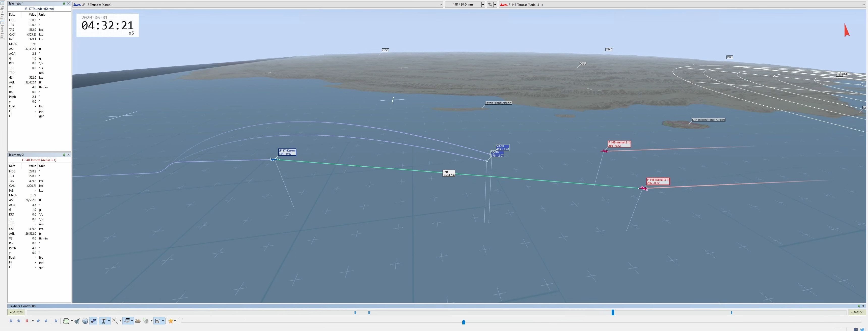The height and width of the screenshot is (331, 868).
Task: Toggle the binoculars free camera icon
Action: [94, 321]
